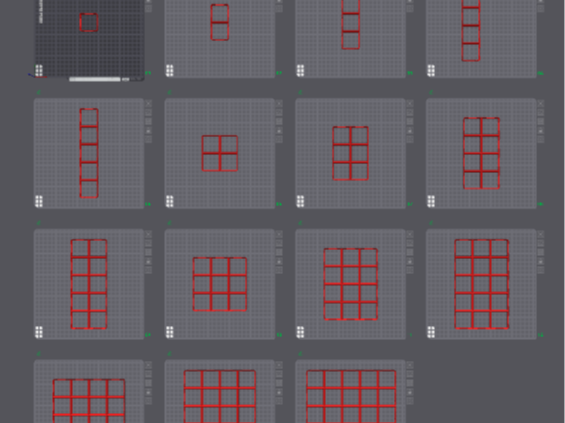565x423 pixels.
Task: Click X icon beside 3-column 4-row plate
Action: click(x=410, y=235)
